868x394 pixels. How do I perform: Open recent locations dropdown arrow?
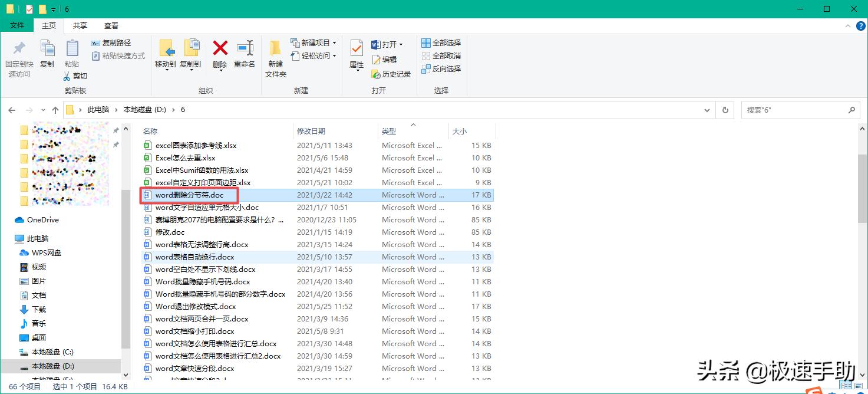point(44,110)
